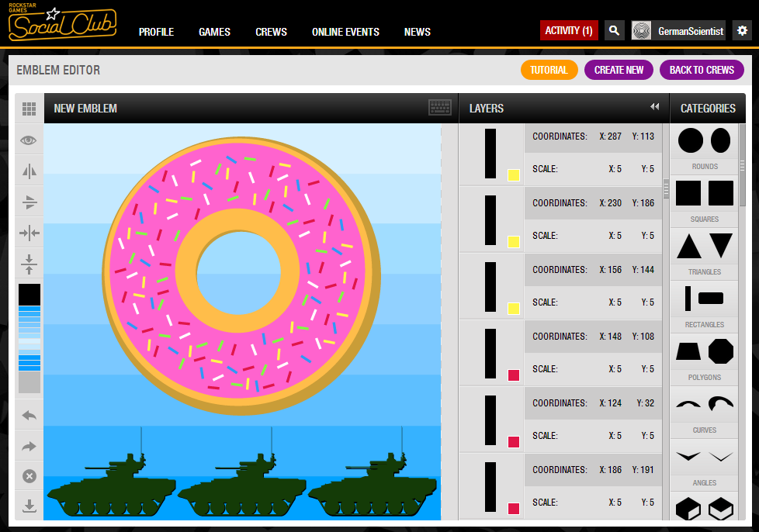Click red color swatch of layer X: 124
Viewport: 759px width, 532px height.
point(514,442)
